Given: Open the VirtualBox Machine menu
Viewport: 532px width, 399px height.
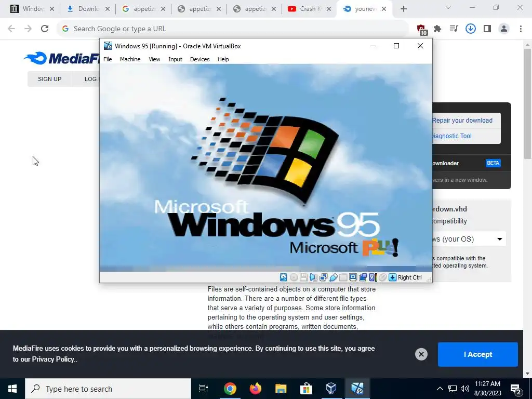Looking at the screenshot, I should click(x=130, y=59).
